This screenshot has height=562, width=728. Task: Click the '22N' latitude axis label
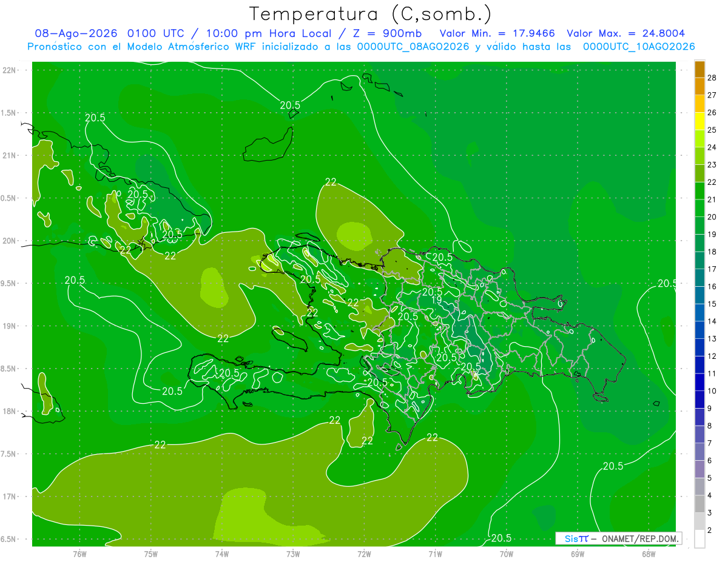point(10,70)
